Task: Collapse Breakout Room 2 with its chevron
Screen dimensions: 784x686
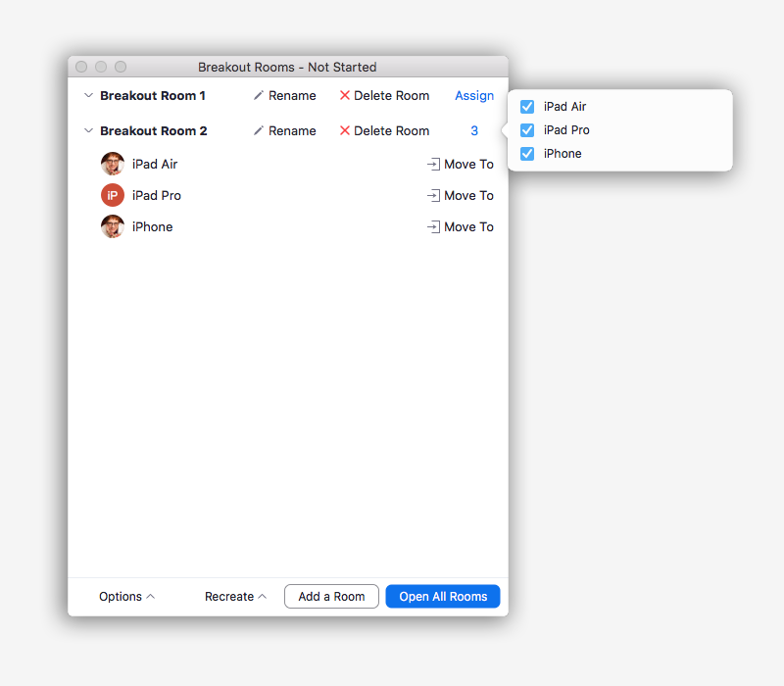Action: [88, 131]
